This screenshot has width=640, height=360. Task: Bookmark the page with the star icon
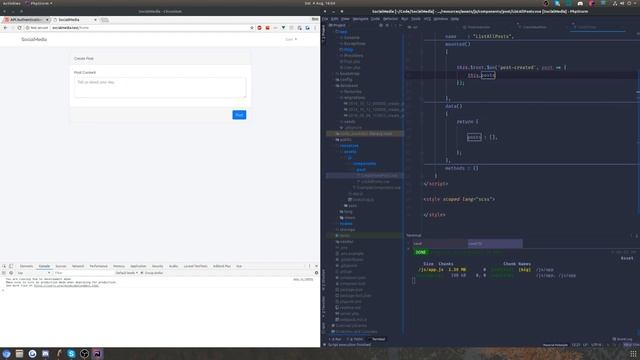pyautogui.click(x=252, y=28)
